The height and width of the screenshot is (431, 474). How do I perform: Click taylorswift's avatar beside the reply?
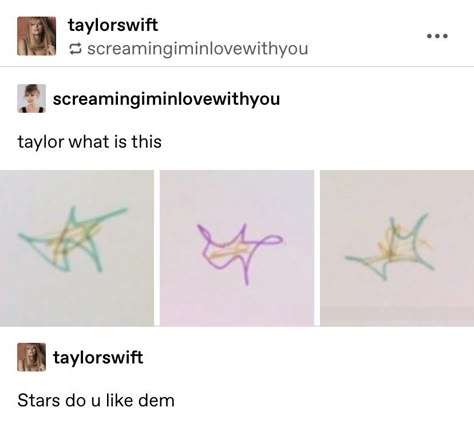[32, 357]
